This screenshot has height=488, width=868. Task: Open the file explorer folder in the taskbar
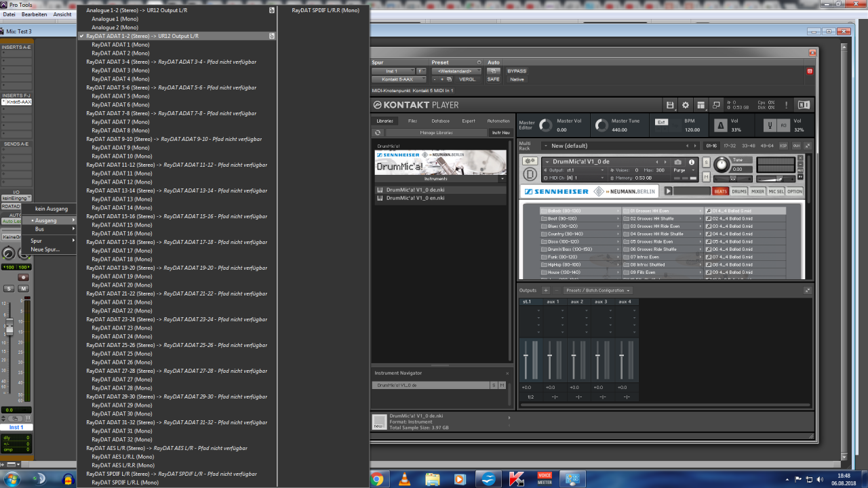tap(432, 479)
